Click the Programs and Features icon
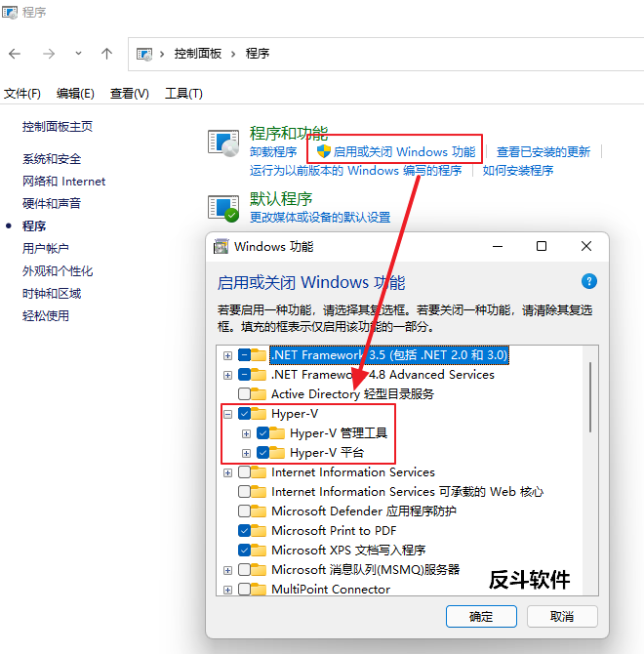644x654 pixels. (x=223, y=143)
